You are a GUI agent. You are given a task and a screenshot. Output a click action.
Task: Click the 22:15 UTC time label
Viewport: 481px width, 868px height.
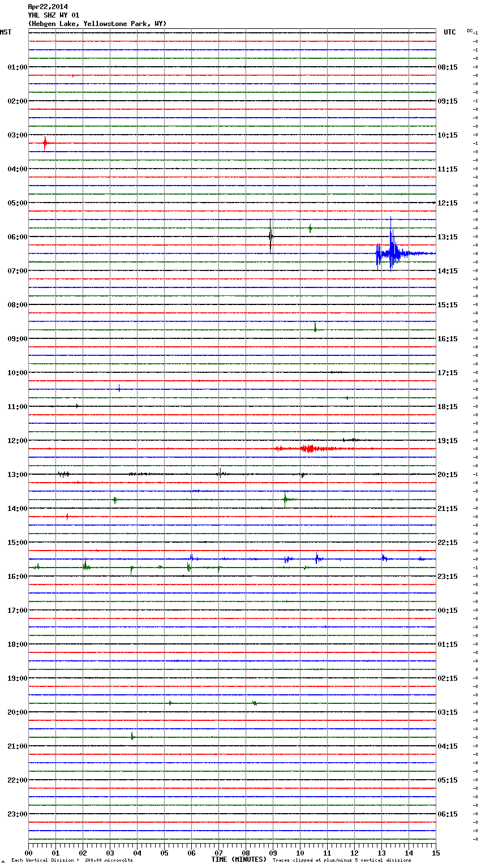point(448,543)
